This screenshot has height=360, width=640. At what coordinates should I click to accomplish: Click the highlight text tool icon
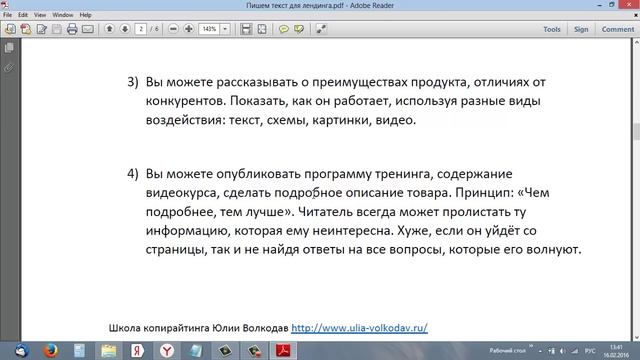tap(299, 29)
